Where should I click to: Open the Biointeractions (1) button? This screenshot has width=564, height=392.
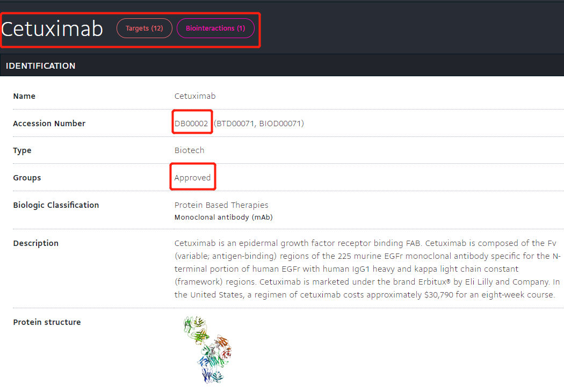pos(215,28)
